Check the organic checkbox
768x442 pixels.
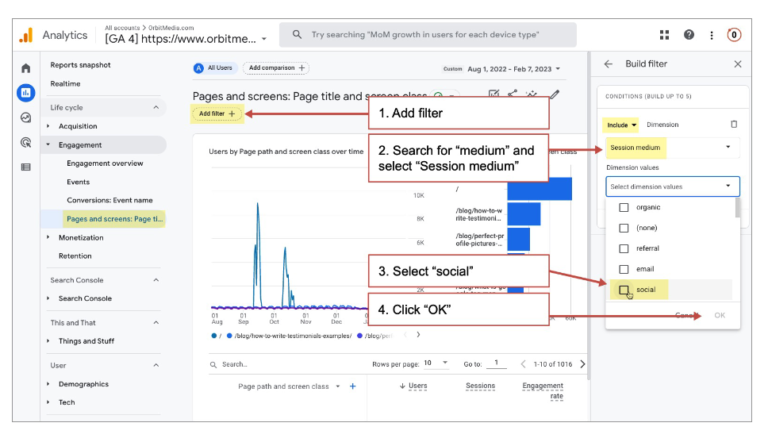pyautogui.click(x=624, y=207)
